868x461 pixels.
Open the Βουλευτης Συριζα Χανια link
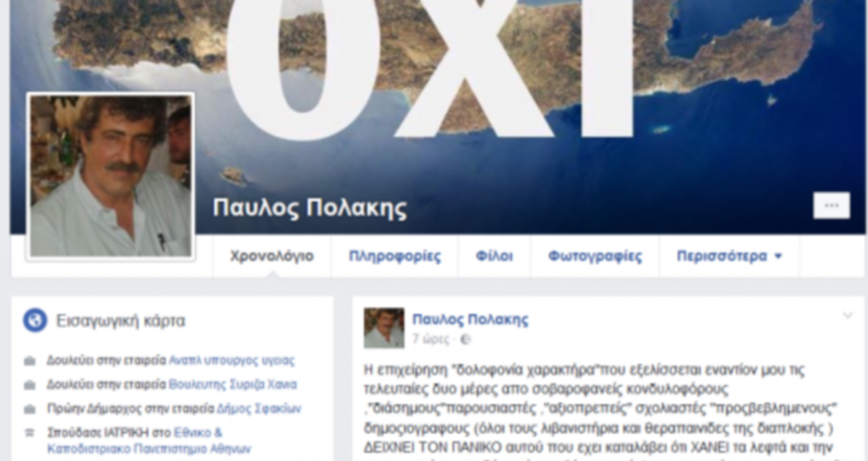(232, 385)
